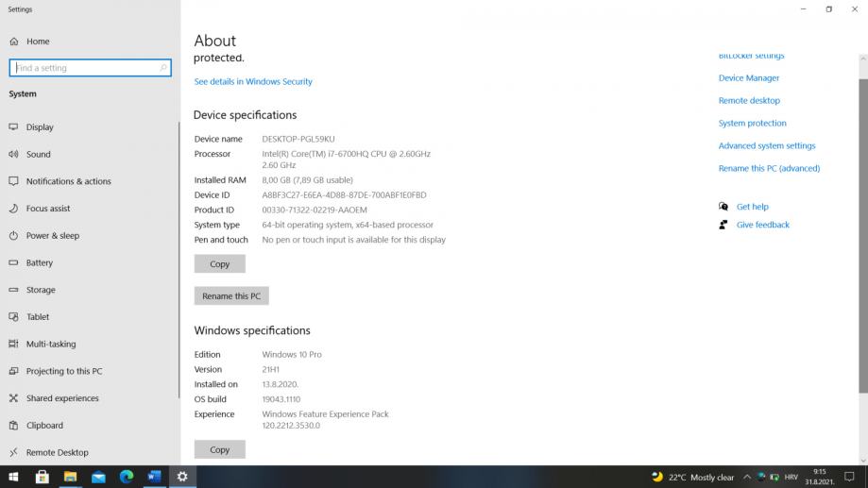Open Remote desktop related link
868x488 pixels.
749,101
